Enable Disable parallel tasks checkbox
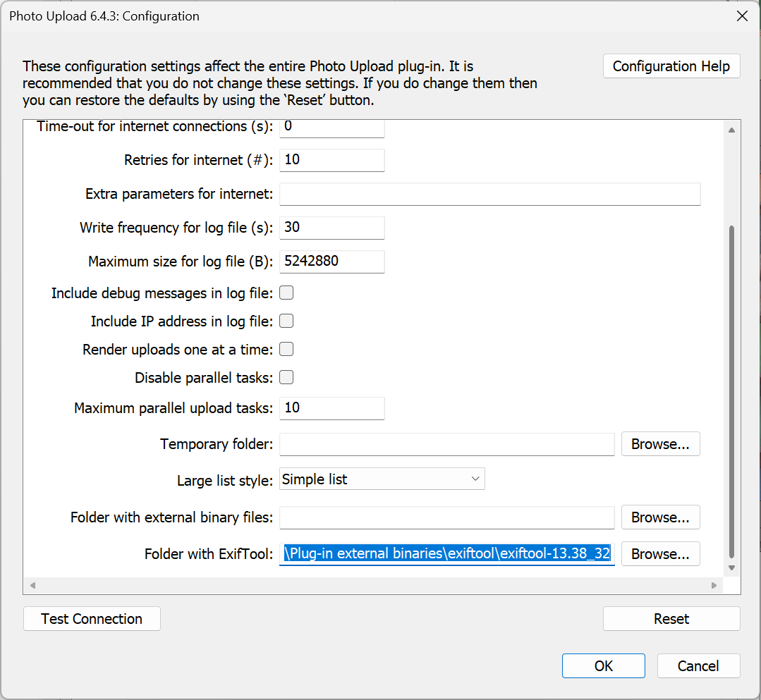 286,378
